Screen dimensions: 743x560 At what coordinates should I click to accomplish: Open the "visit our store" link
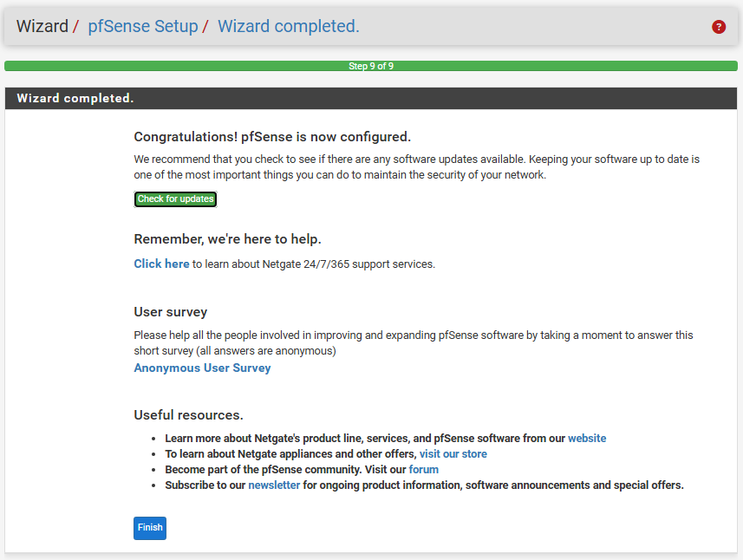click(453, 454)
